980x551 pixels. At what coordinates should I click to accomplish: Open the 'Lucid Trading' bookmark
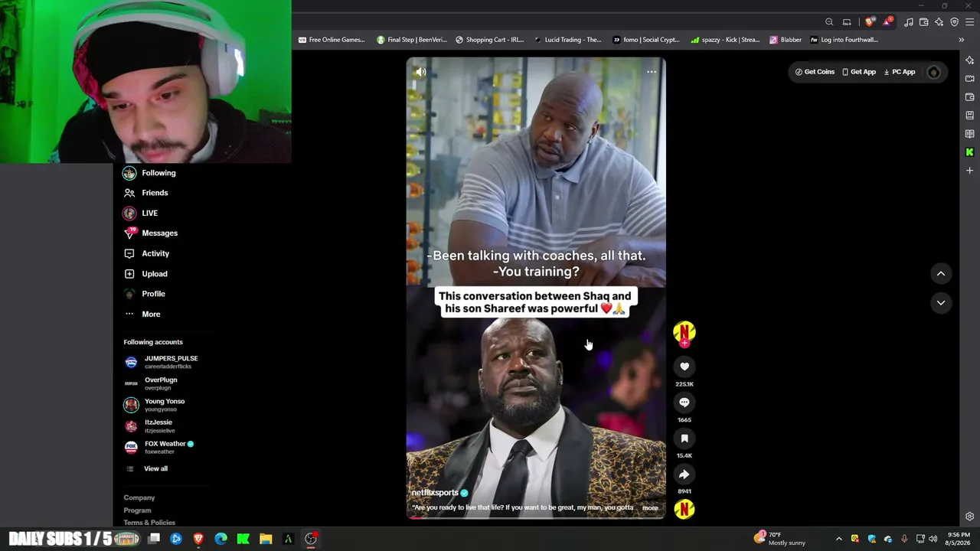point(568,40)
